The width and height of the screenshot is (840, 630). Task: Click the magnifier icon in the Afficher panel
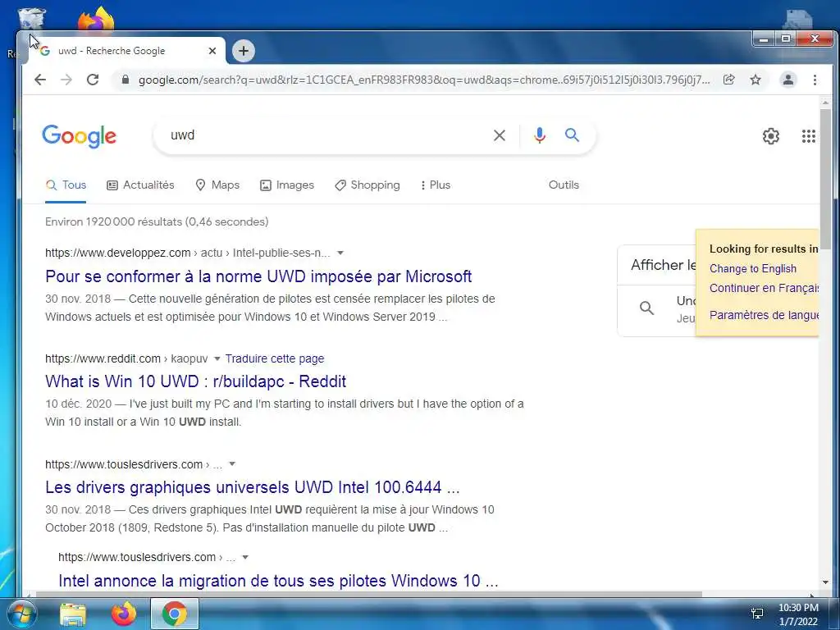[x=647, y=308]
